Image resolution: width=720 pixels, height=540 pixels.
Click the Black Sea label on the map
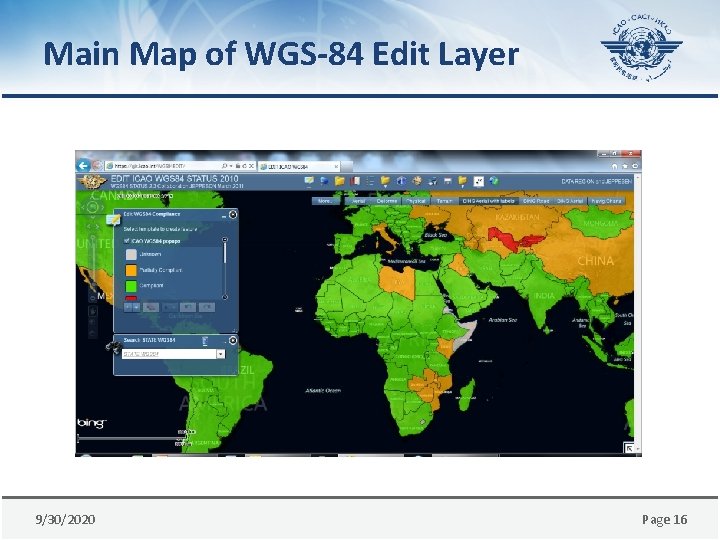[435, 235]
